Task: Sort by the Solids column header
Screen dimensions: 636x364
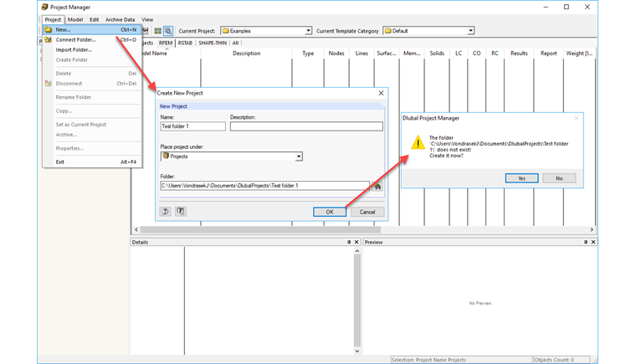Action: coord(437,54)
